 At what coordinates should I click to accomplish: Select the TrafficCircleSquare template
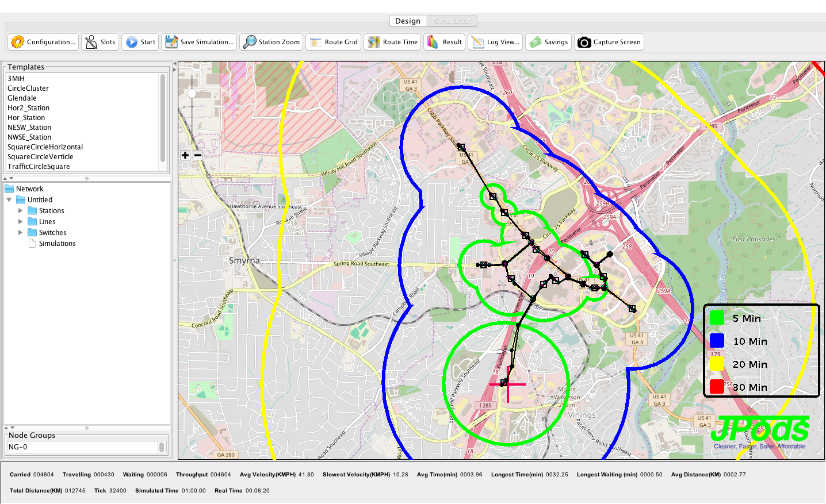[39, 167]
